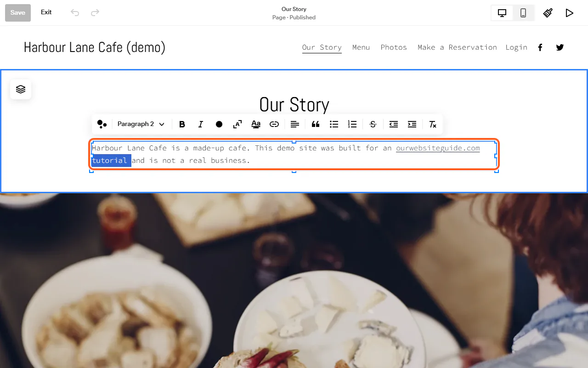Open the Menu nav link
Viewport: 588px width, 368px height.
coord(361,47)
